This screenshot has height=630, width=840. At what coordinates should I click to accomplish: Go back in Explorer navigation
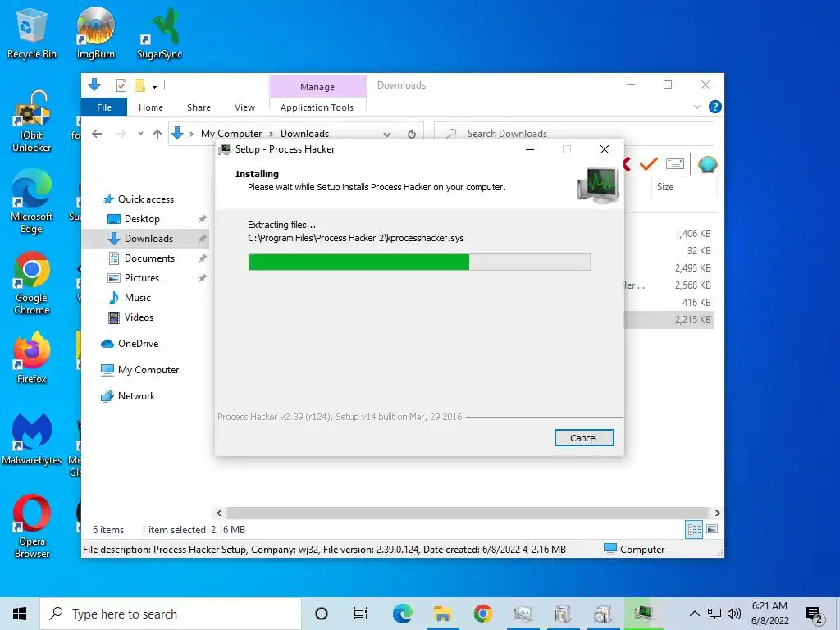97,134
